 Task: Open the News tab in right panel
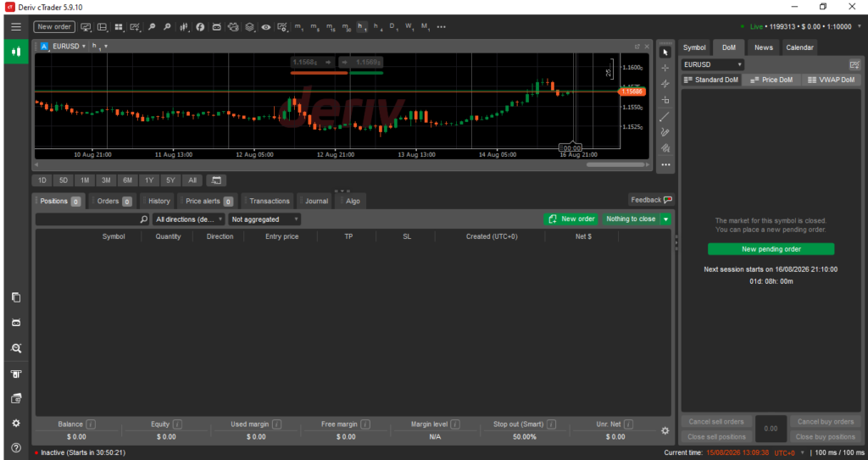(764, 47)
